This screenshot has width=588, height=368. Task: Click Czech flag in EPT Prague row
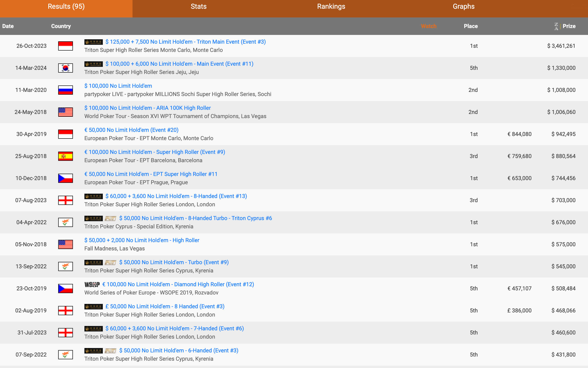[65, 178]
